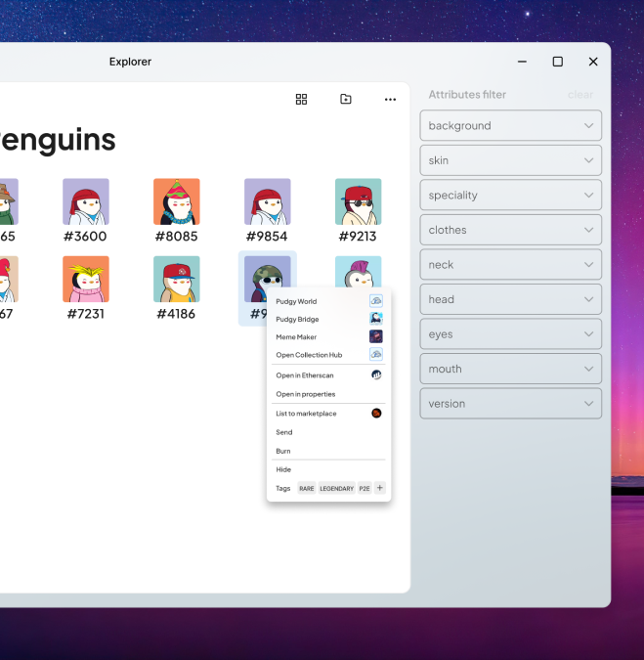Click the #8085 label text

click(x=176, y=237)
